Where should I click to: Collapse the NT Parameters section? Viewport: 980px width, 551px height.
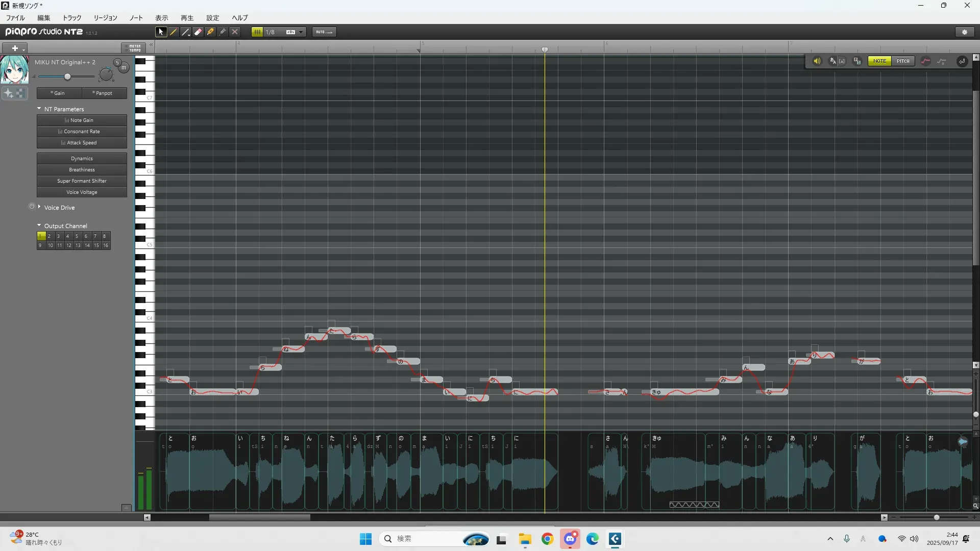click(39, 109)
